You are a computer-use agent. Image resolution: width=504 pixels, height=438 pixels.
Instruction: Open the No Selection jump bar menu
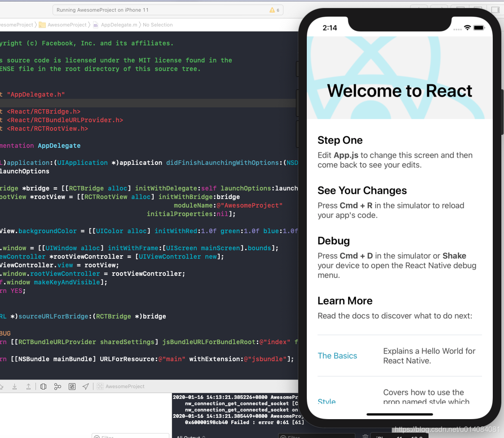pos(158,25)
